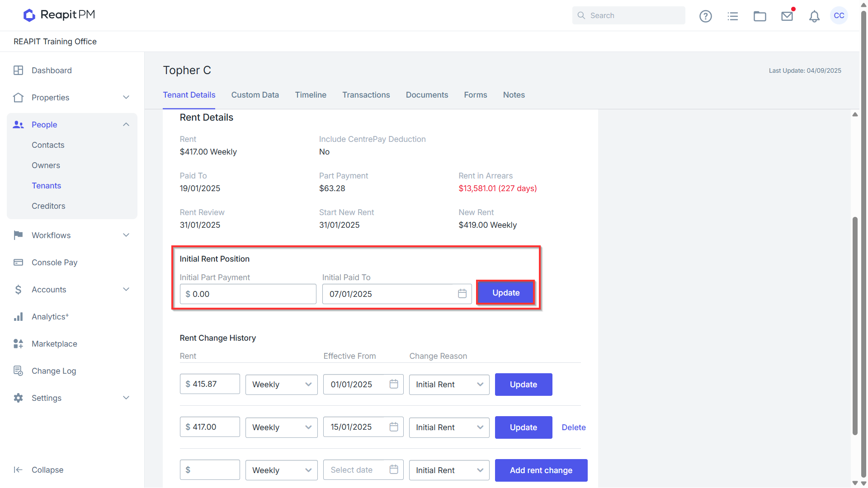Update the $415.87 rent change row
Viewport: 868px width, 488px height.
(x=524, y=385)
